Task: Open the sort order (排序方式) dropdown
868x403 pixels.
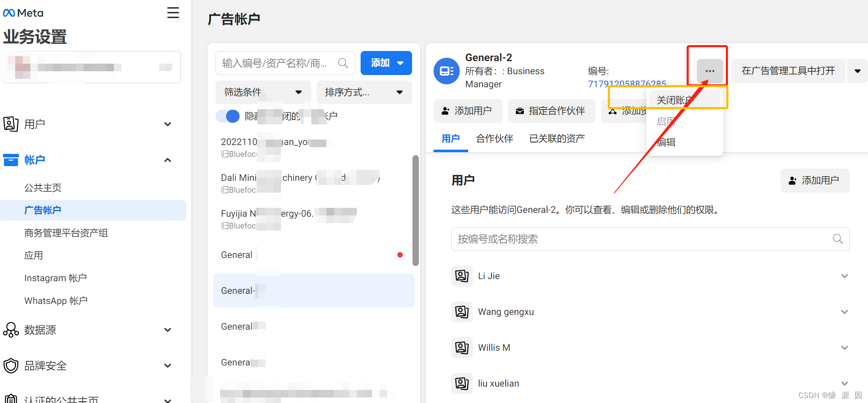Action: [x=364, y=92]
